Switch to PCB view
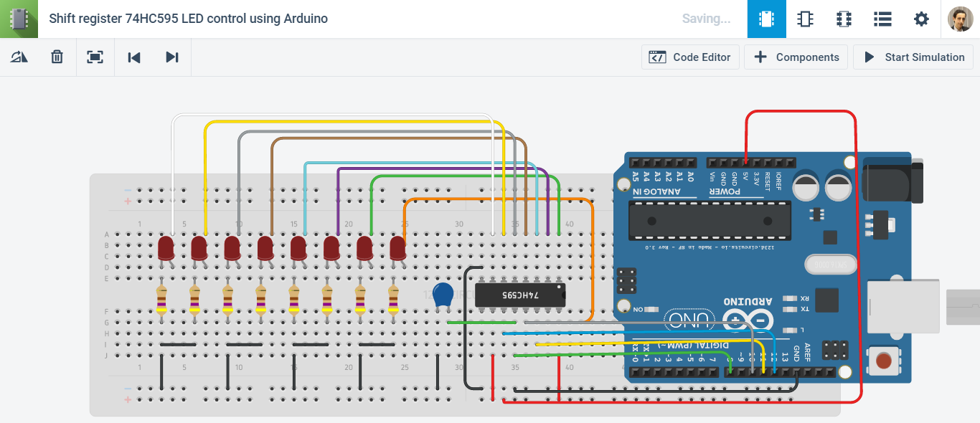This screenshot has height=423, width=980. (x=844, y=19)
